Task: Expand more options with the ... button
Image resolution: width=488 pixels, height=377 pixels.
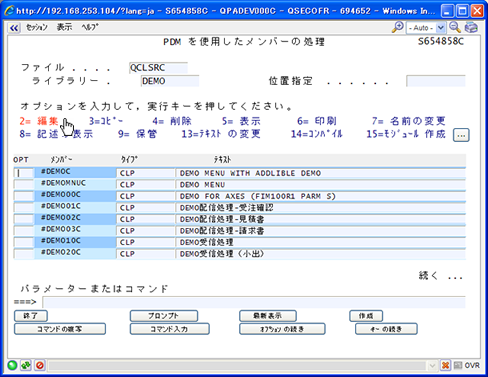Action: [461, 135]
